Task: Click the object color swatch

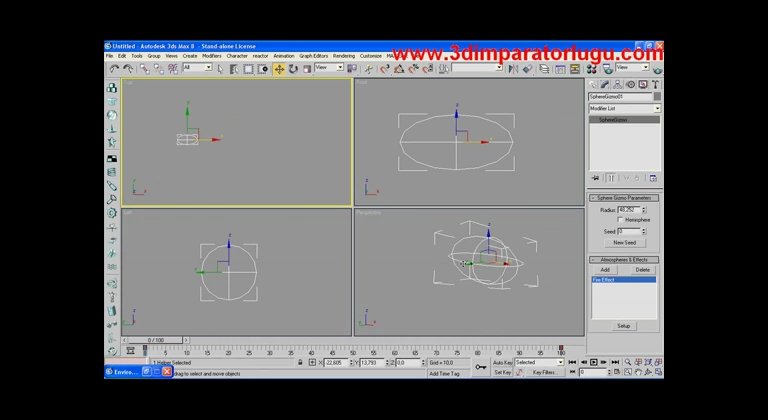Action: point(657,97)
